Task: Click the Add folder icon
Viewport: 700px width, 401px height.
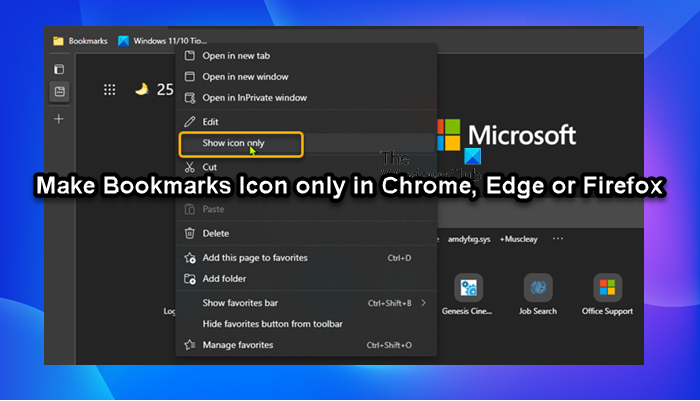Action: [190, 279]
